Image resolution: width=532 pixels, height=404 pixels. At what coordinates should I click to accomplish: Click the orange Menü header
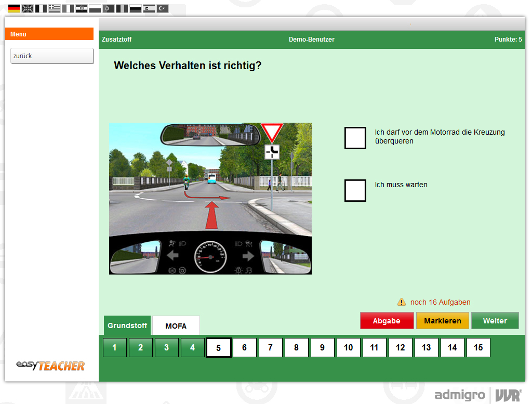click(49, 34)
